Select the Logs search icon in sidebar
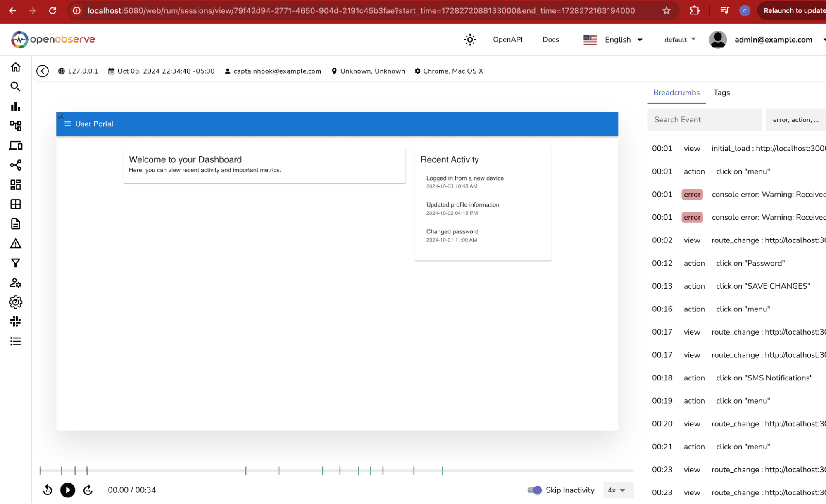Image resolution: width=826 pixels, height=504 pixels. coord(15,87)
